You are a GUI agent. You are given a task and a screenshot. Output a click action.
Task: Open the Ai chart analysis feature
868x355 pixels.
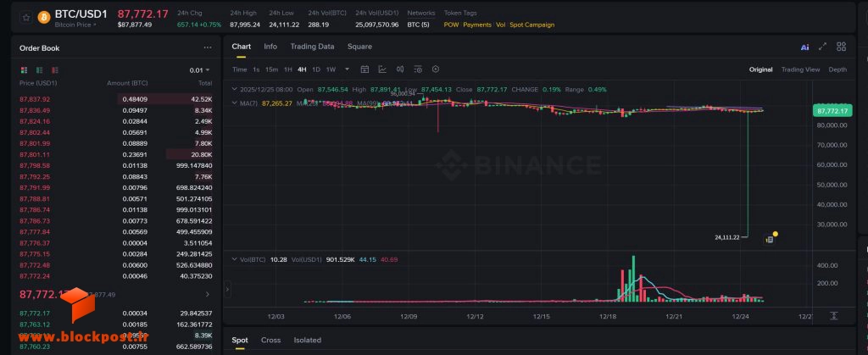(x=805, y=47)
